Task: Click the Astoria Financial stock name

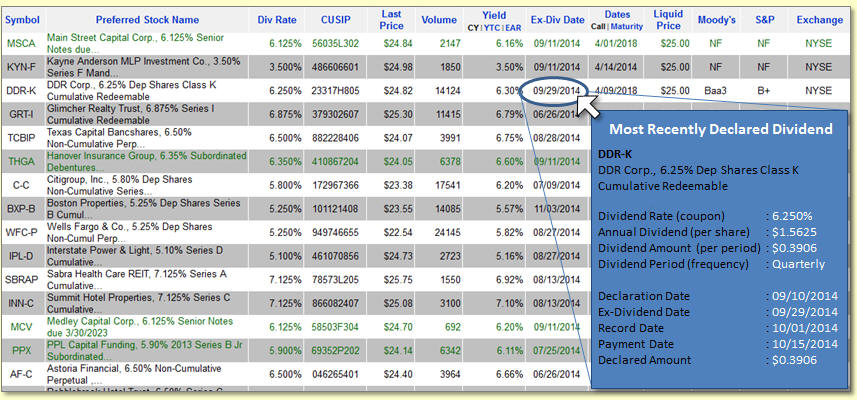Action: [x=134, y=374]
